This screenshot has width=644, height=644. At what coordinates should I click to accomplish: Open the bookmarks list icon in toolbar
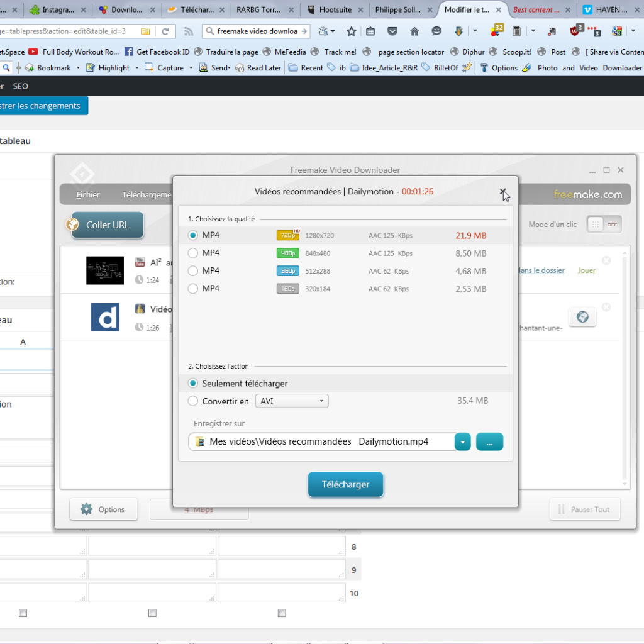tap(370, 31)
